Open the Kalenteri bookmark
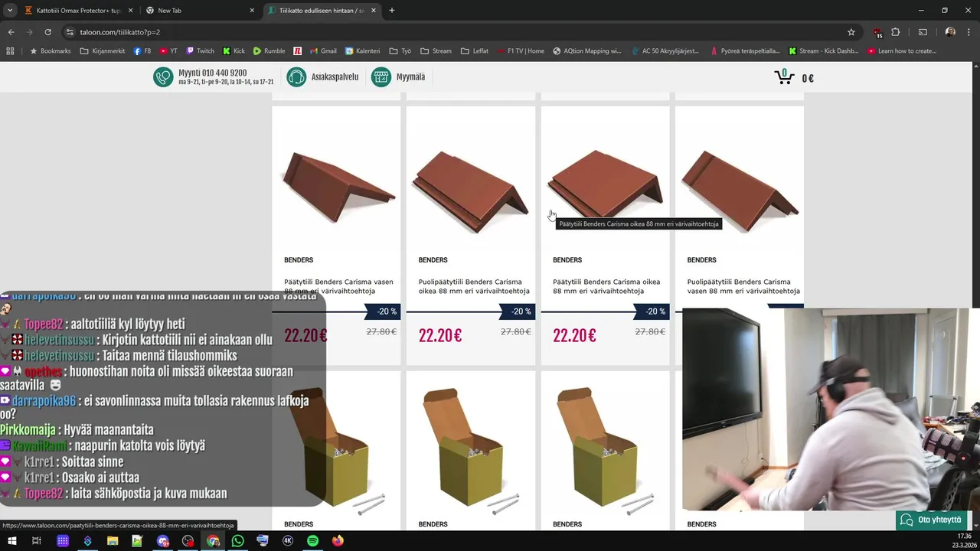Viewport: 980px width, 551px height. (x=362, y=51)
